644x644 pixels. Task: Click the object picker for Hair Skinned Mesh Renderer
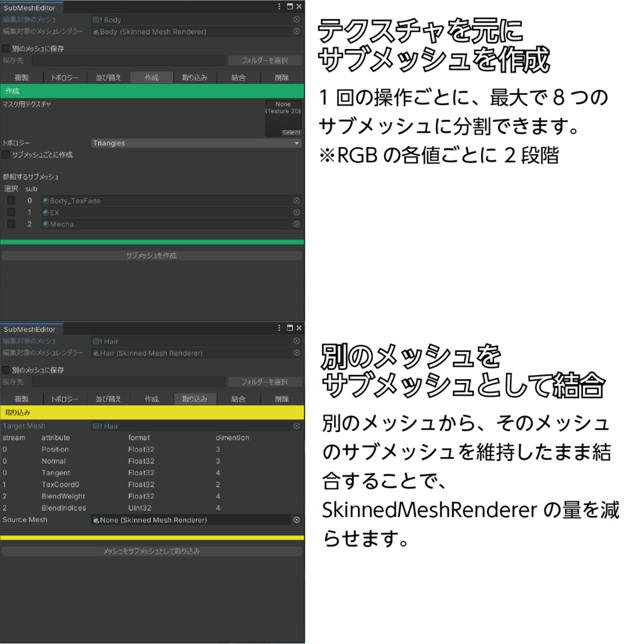296,353
